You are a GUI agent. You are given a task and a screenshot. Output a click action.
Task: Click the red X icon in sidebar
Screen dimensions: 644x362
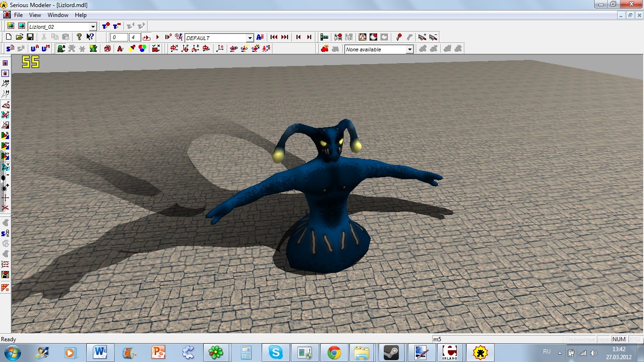[x=5, y=208]
